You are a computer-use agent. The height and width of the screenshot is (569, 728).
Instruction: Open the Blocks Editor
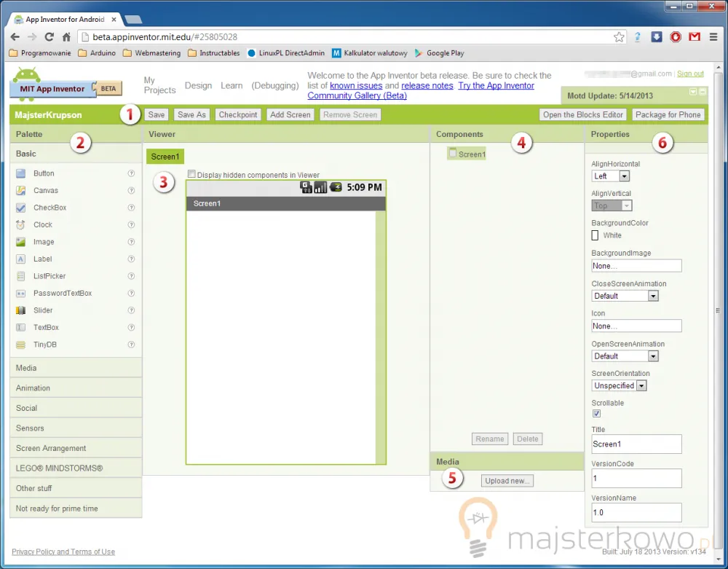point(582,114)
